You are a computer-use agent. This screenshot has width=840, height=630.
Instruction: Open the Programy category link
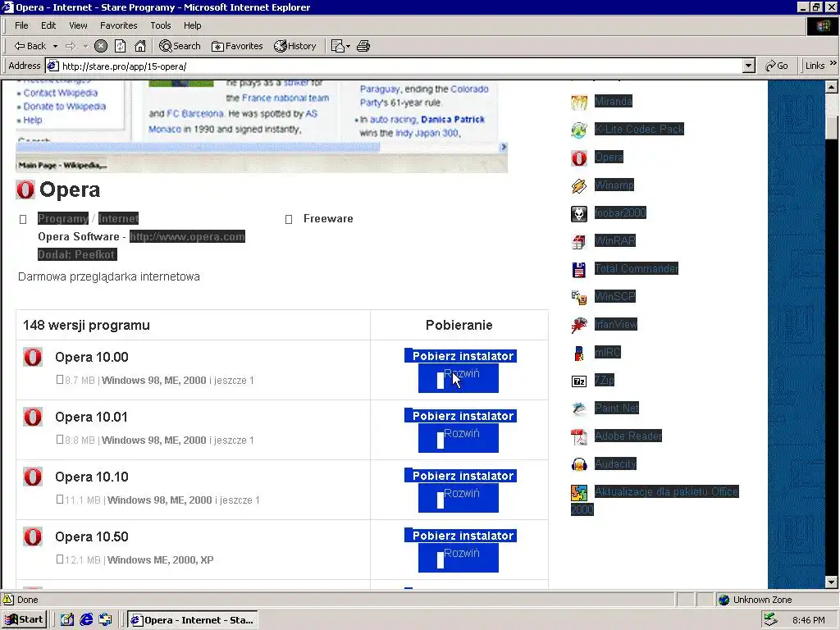(63, 218)
